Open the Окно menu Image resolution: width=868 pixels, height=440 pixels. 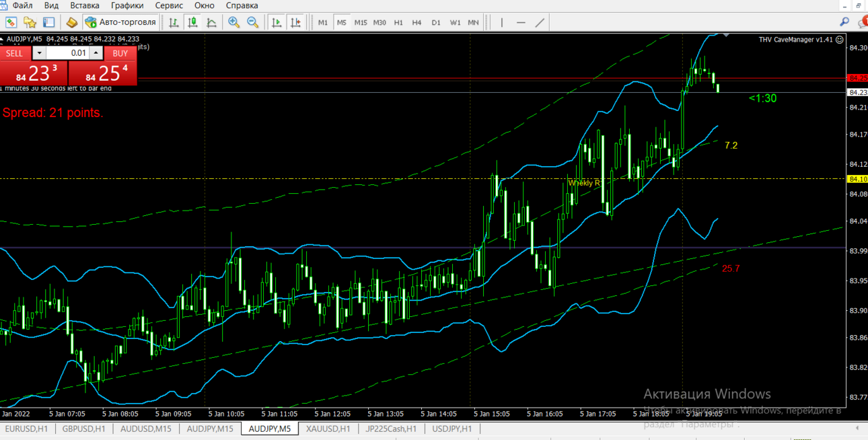click(x=205, y=5)
